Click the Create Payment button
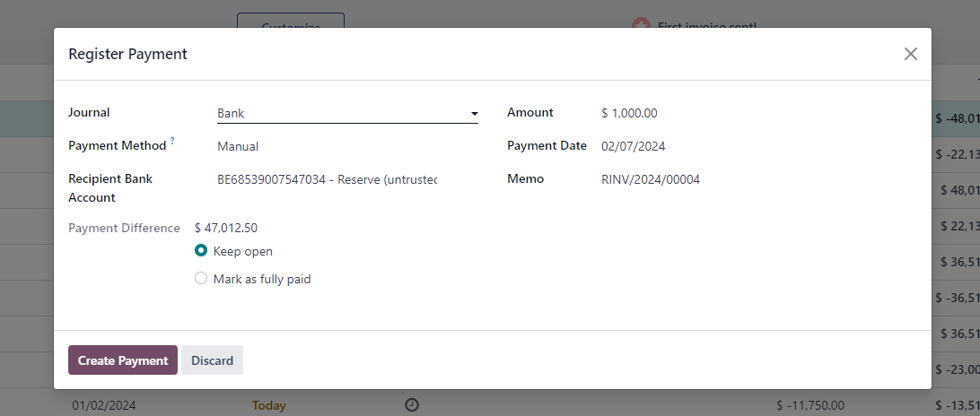Image resolution: width=980 pixels, height=416 pixels. coord(122,360)
